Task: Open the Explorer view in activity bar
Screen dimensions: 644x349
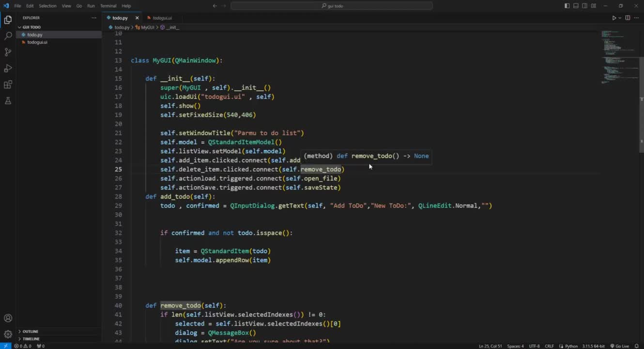Action: click(x=8, y=20)
